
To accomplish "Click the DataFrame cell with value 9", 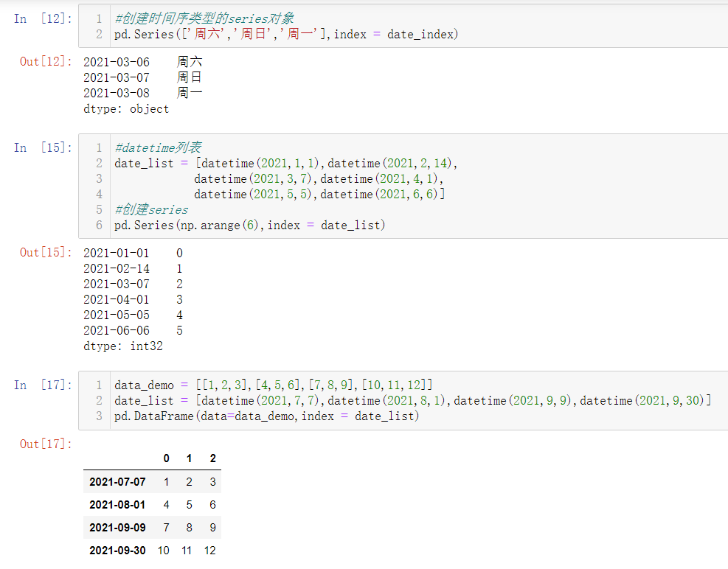I will 212,527.
